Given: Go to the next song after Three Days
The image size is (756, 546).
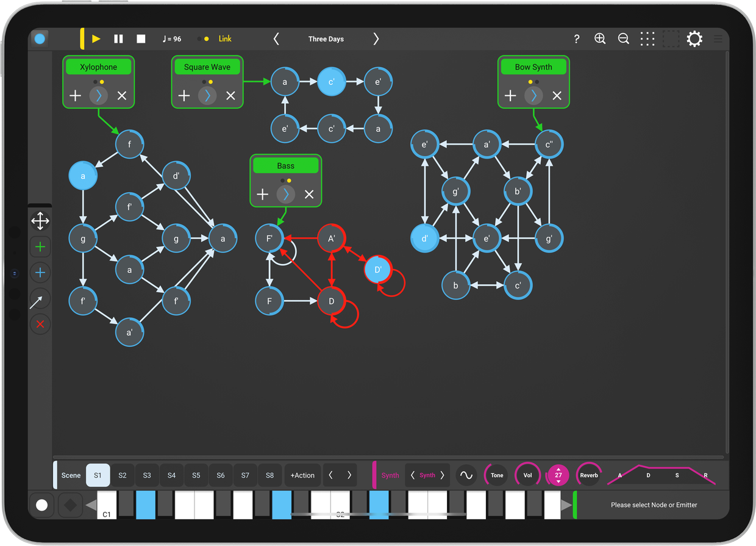Looking at the screenshot, I should click(x=376, y=39).
